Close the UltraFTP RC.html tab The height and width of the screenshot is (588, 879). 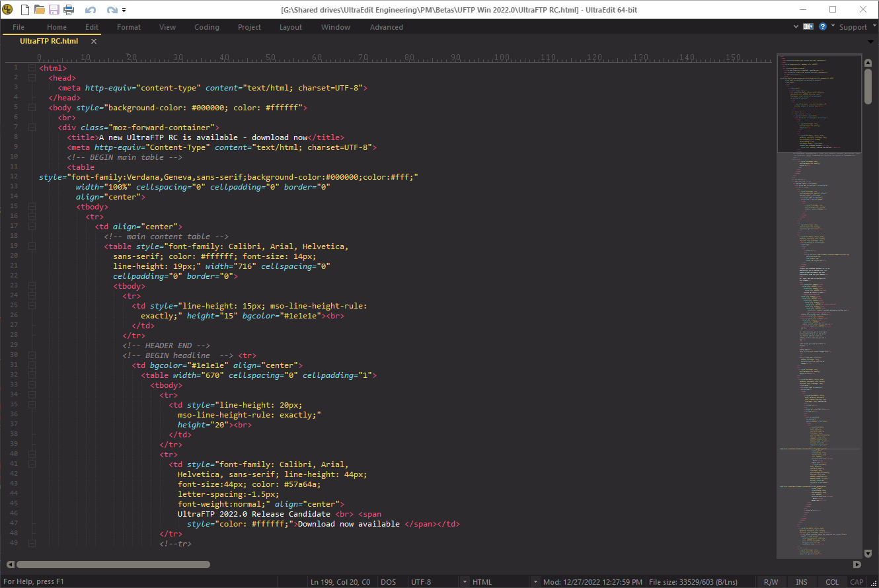(x=94, y=41)
